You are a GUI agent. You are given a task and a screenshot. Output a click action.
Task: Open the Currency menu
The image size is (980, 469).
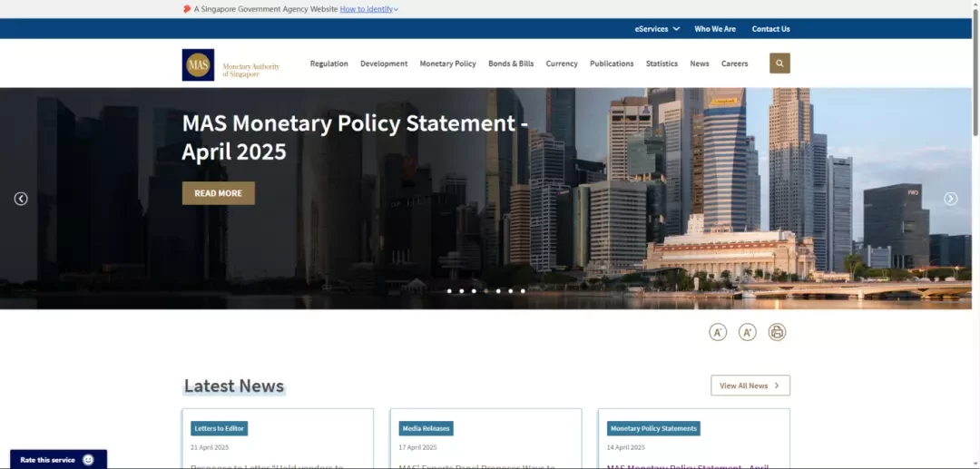pyautogui.click(x=562, y=64)
